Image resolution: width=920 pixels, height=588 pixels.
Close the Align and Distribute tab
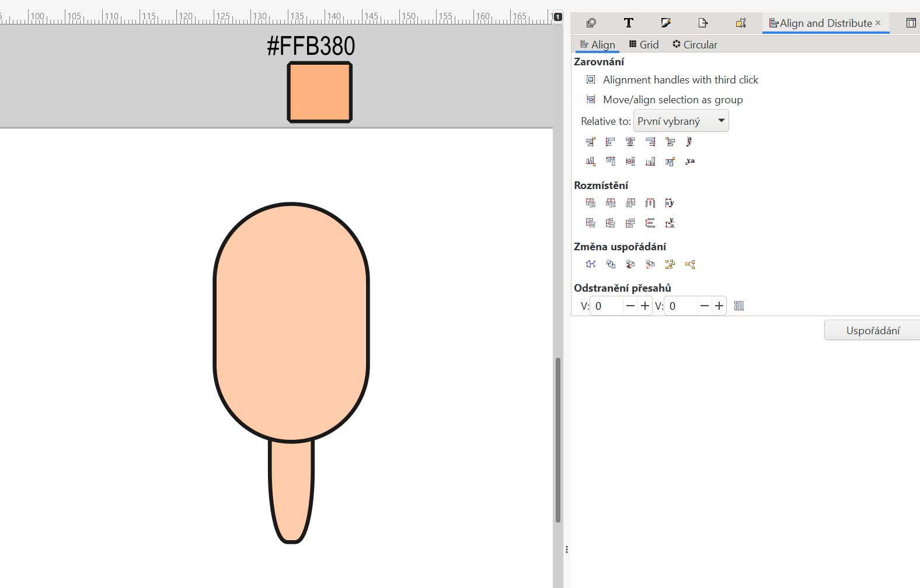click(878, 23)
